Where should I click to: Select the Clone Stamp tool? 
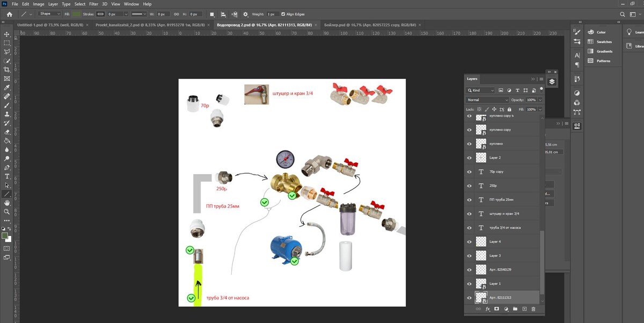click(7, 114)
